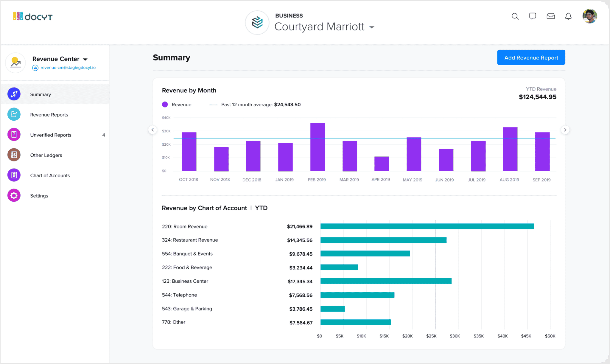
Task: Click the Past 12 month average legend line
Action: [213, 105]
